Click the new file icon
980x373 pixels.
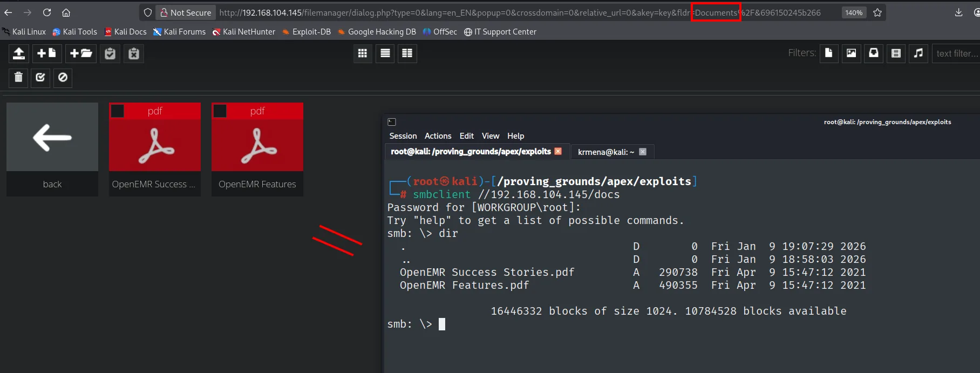pos(47,53)
